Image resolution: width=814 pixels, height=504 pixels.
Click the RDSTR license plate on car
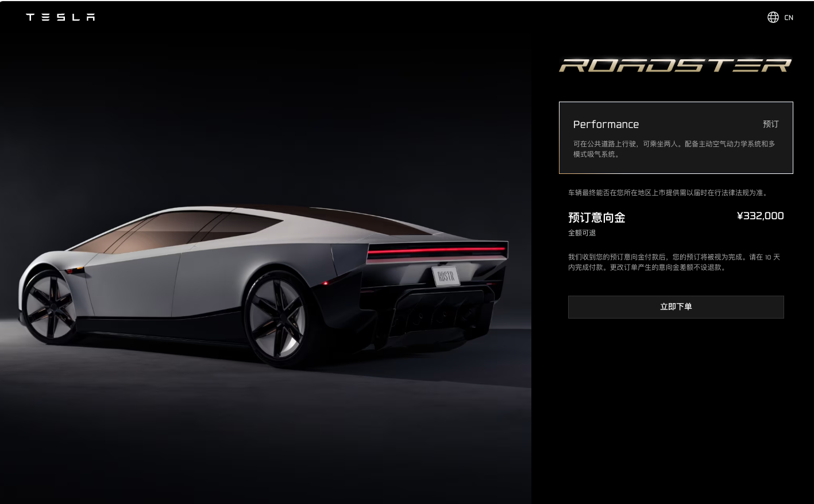point(446,276)
